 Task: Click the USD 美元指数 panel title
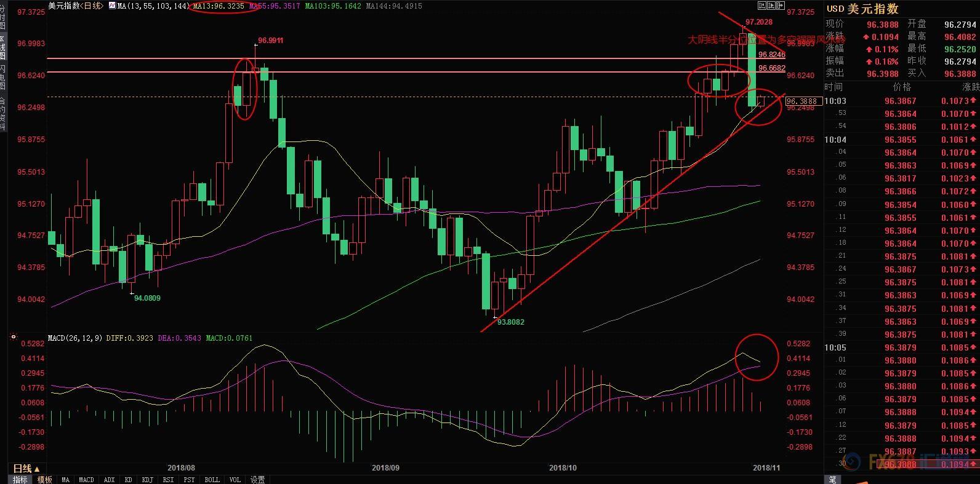[862, 9]
